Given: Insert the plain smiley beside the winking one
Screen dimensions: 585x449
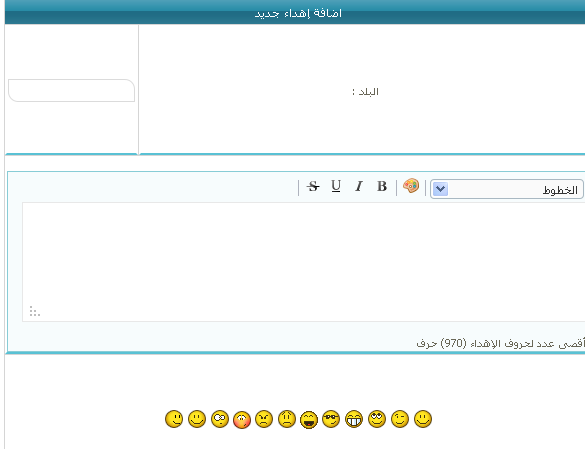Looking at the screenshot, I should click(x=423, y=419).
